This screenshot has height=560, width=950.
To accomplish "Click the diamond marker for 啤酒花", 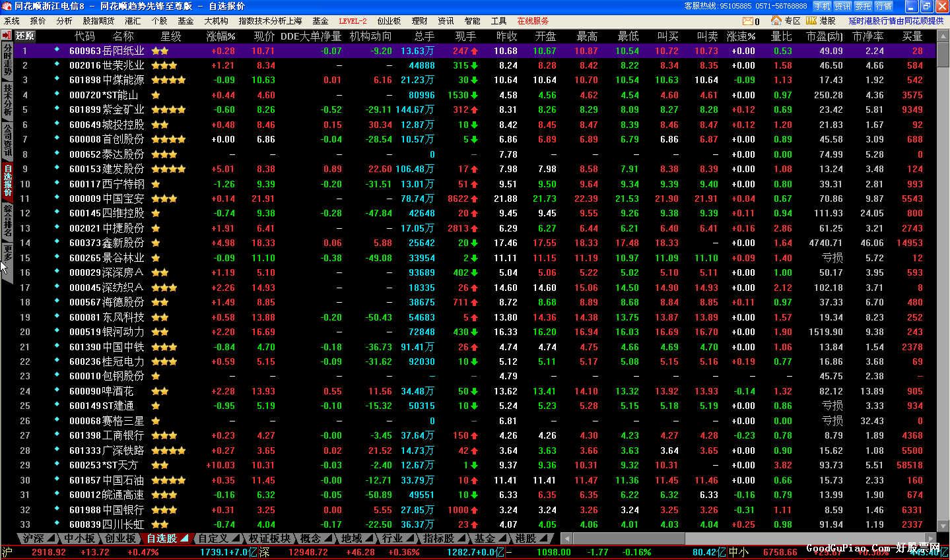I will 57,390.
